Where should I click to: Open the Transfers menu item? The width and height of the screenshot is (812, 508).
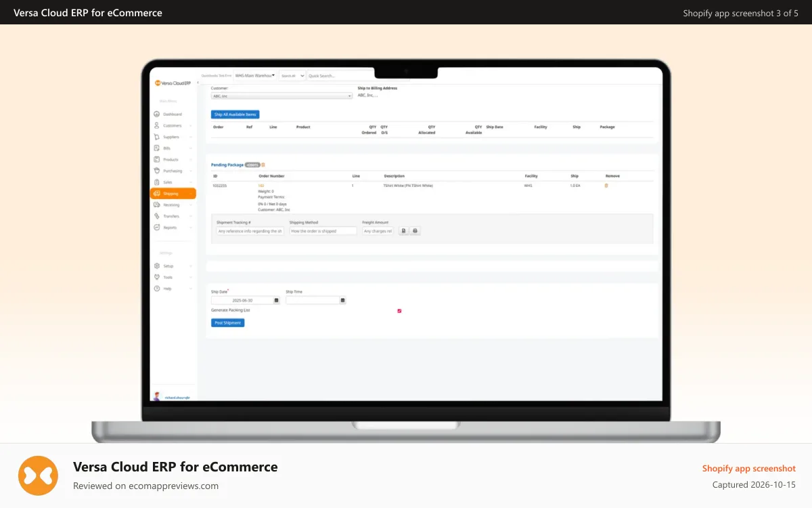point(173,216)
